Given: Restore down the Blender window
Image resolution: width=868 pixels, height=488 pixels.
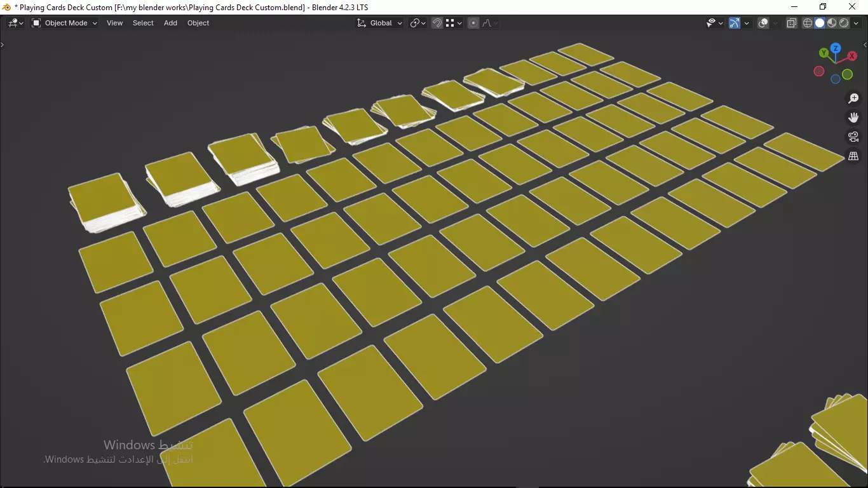Looking at the screenshot, I should pyautogui.click(x=823, y=7).
